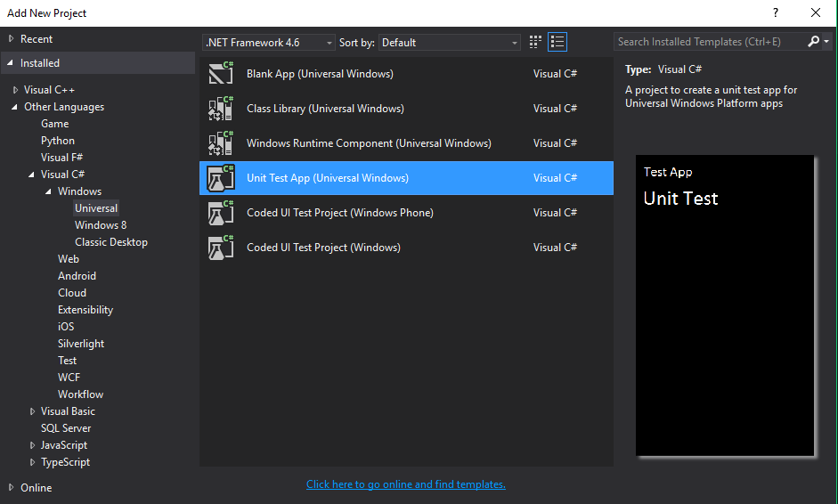Click the Unit Test App flask icon
This screenshot has width=838, height=504.
(x=220, y=178)
